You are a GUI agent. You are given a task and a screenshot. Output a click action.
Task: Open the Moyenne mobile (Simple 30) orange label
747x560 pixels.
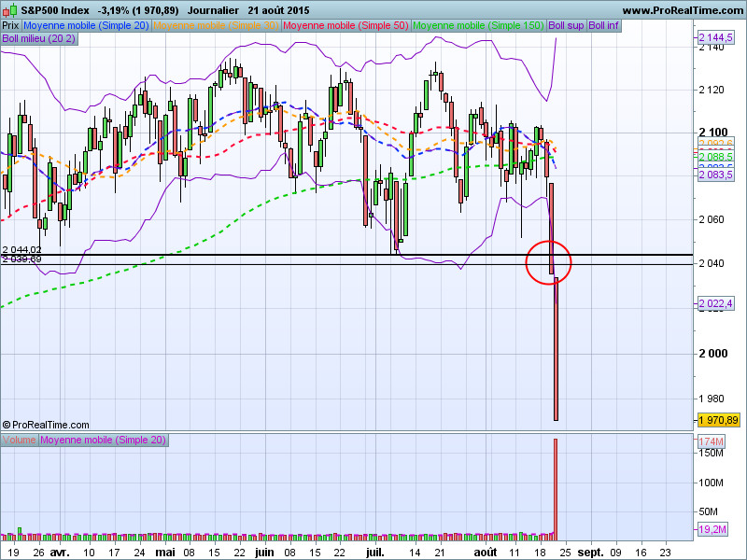coord(216,26)
